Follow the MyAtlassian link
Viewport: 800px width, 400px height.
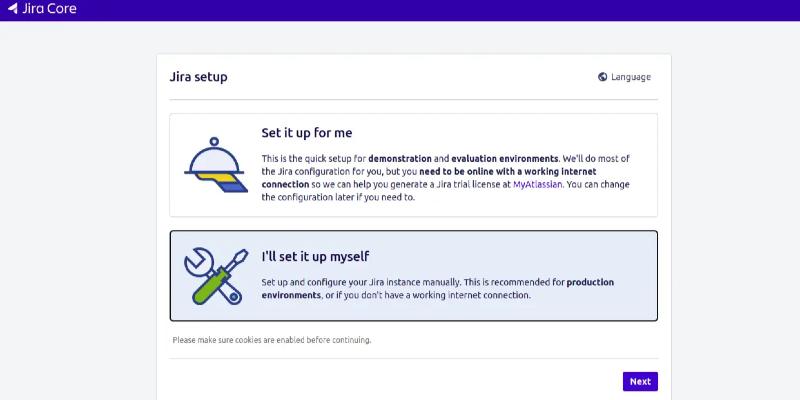(x=539, y=185)
